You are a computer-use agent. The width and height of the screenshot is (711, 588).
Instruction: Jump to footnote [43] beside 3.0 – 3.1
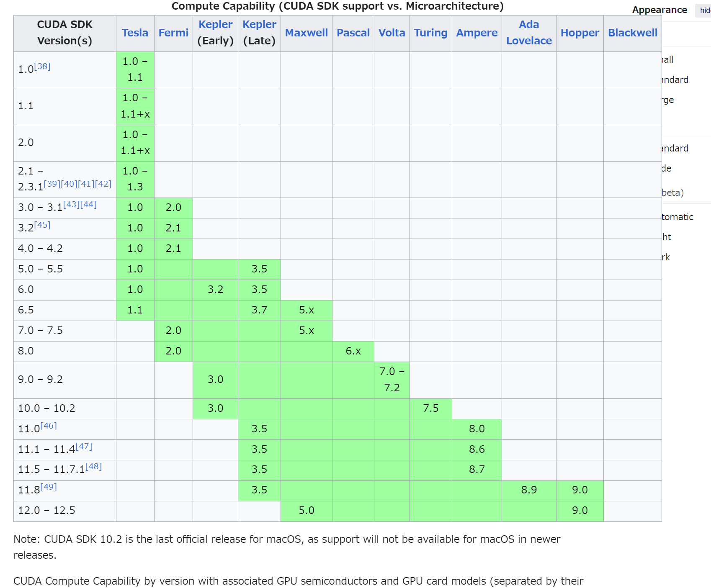tap(71, 204)
